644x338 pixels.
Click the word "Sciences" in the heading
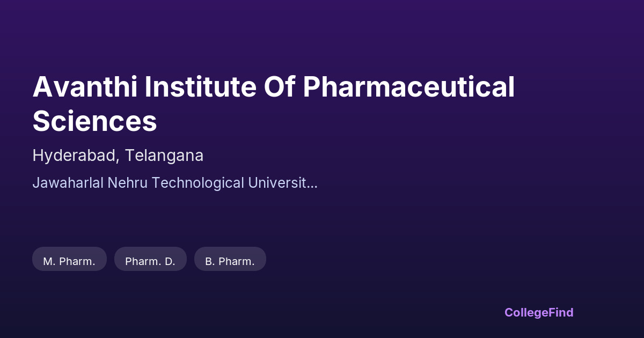[x=94, y=121]
